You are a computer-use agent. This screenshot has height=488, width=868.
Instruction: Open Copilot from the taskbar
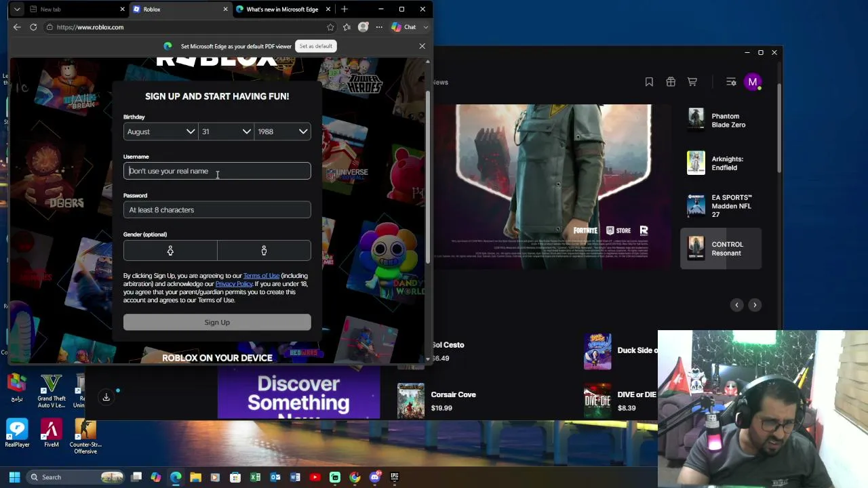coord(156,477)
